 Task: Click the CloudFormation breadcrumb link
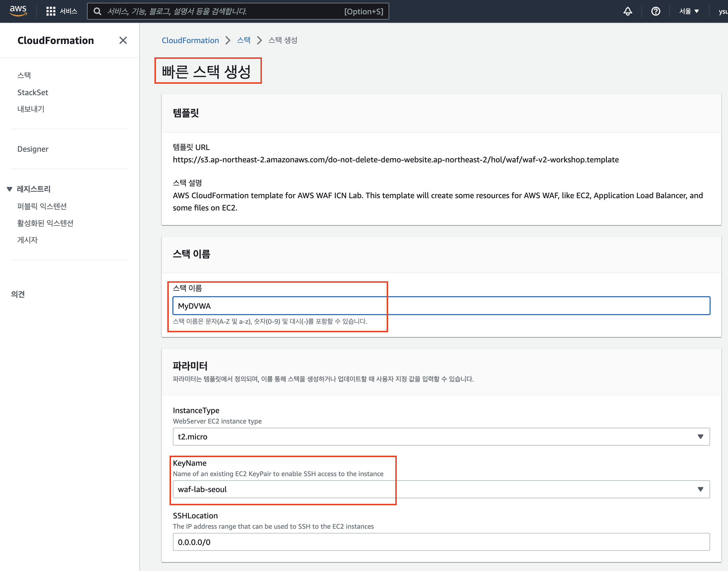[x=191, y=41]
